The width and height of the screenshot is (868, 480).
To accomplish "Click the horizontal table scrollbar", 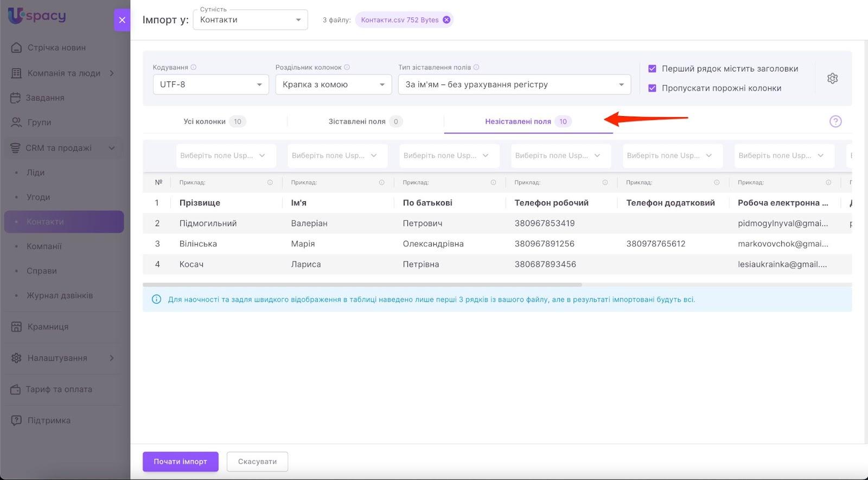I will [362, 285].
